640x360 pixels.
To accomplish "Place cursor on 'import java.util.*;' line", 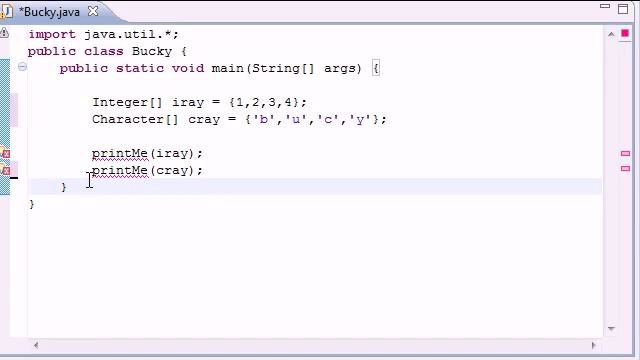I will pos(103,34).
